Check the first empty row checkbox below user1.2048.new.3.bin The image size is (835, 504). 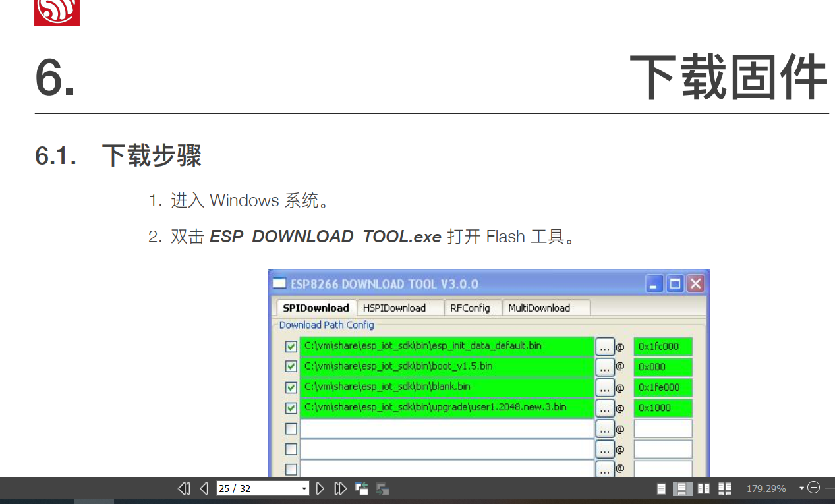pyautogui.click(x=291, y=428)
